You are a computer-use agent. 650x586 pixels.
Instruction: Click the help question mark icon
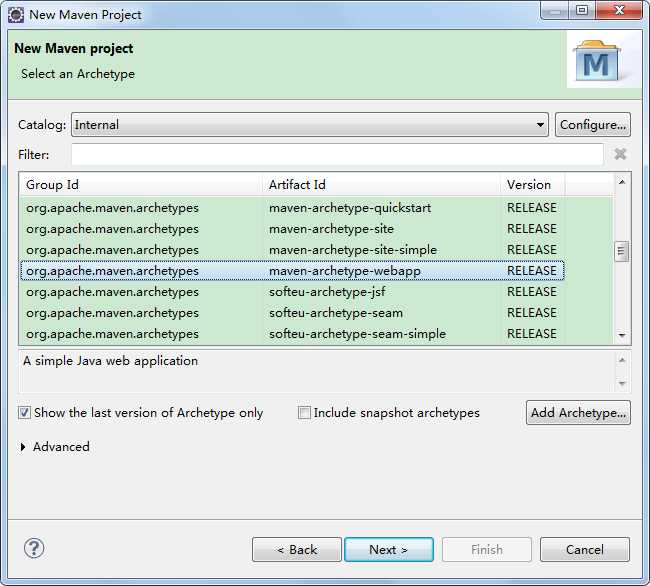(34, 548)
